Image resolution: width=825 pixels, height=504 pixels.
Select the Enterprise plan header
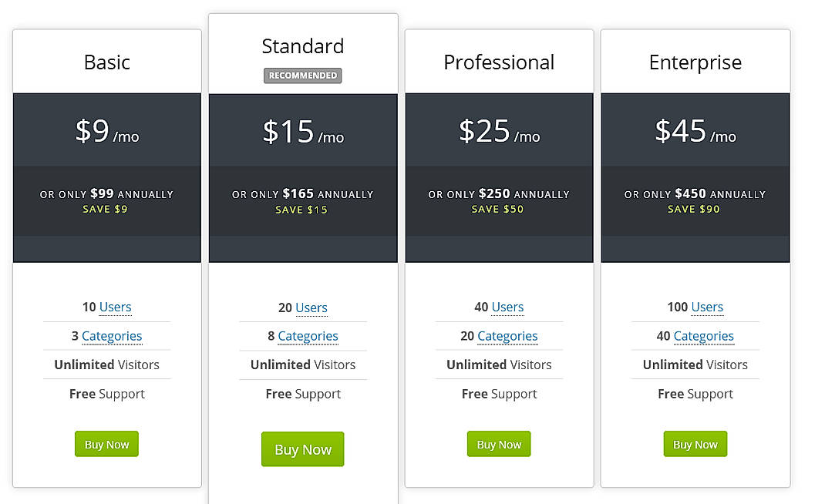[x=695, y=62]
